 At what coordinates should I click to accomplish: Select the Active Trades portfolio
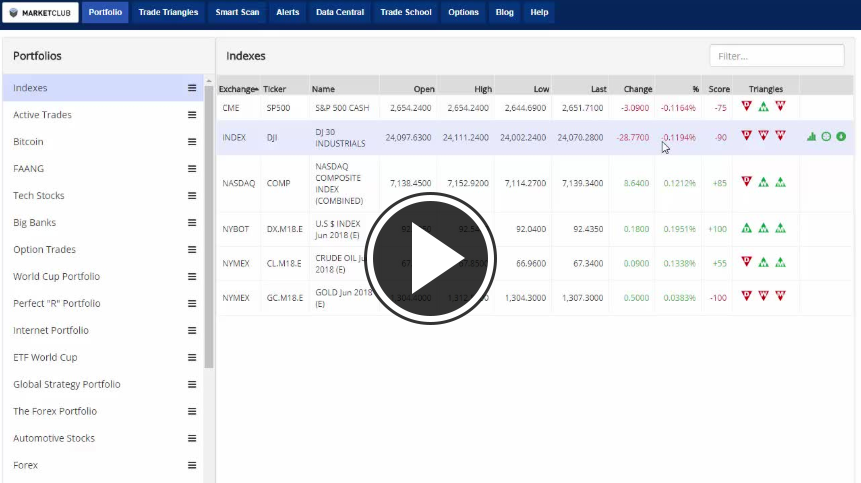point(42,115)
